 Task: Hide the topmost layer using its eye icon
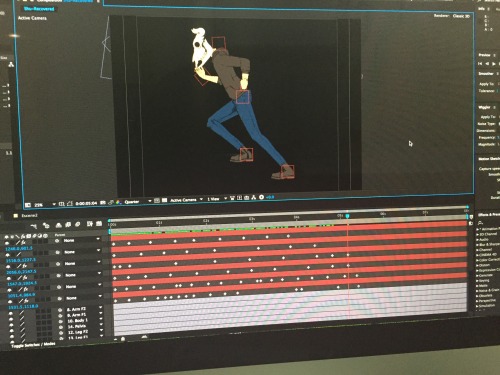[x=7, y=243]
